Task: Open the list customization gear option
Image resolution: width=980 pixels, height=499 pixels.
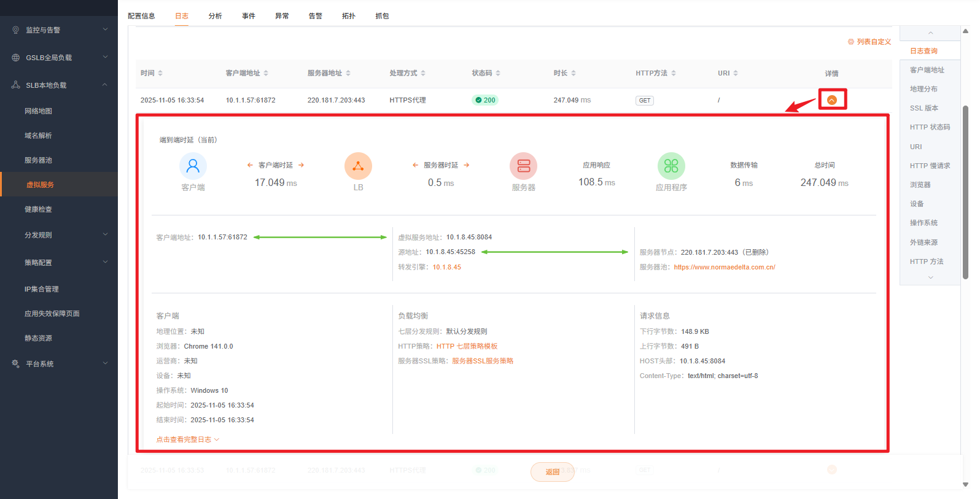Action: [x=869, y=42]
